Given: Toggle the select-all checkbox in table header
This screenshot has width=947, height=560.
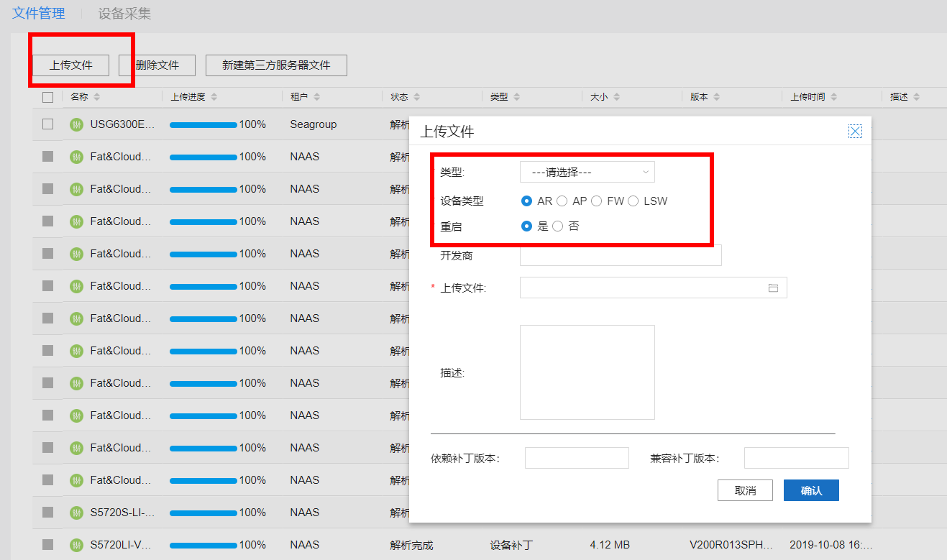Looking at the screenshot, I should 48,97.
